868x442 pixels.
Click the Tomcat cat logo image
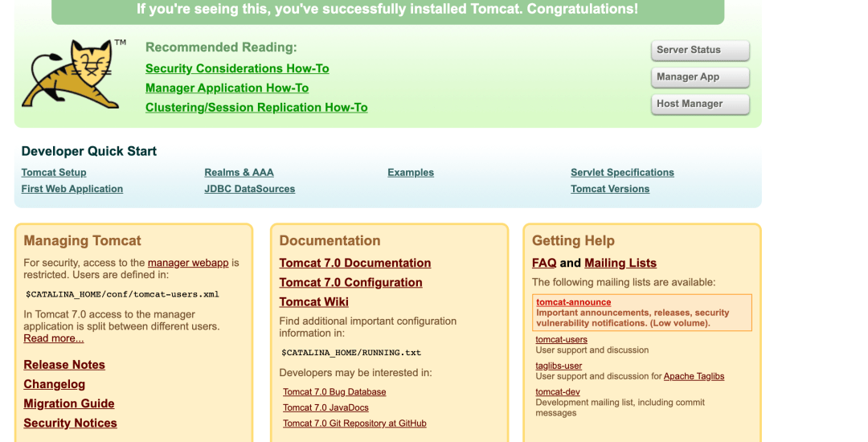coord(74,74)
